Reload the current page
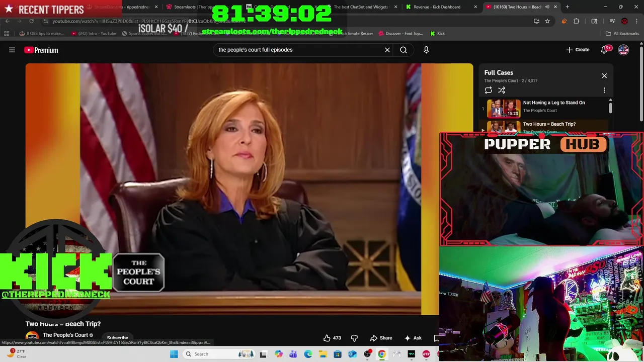The height and width of the screenshot is (362, 644). [x=31, y=21]
